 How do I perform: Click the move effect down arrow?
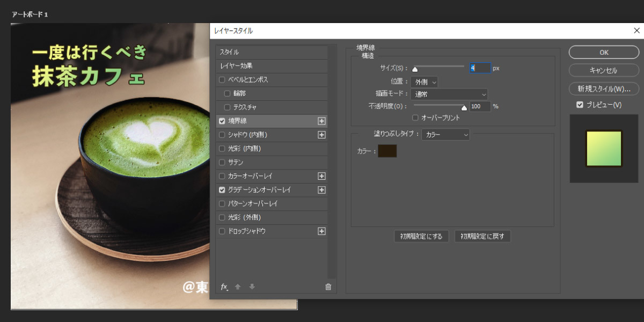(252, 287)
